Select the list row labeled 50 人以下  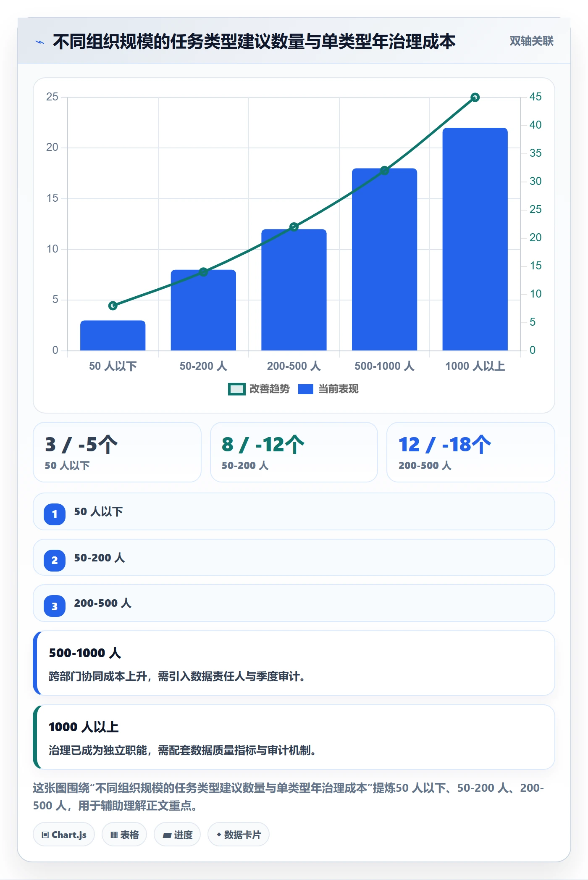pyautogui.click(x=294, y=512)
